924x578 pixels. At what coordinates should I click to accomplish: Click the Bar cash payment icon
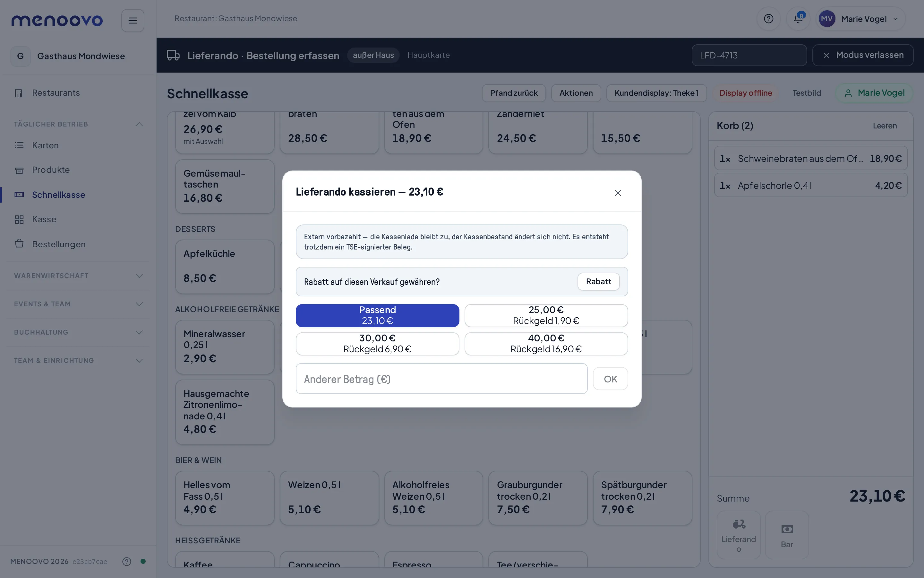coord(787,529)
